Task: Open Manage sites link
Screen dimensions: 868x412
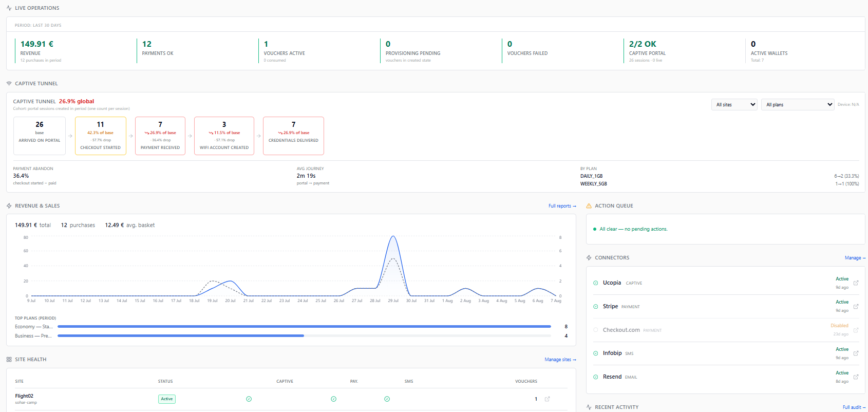Action: coord(560,360)
